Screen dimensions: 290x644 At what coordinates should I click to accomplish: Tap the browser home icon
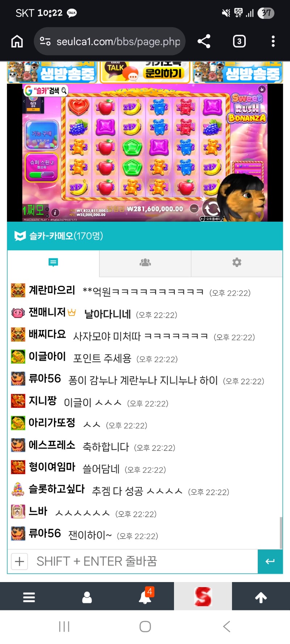(x=17, y=41)
